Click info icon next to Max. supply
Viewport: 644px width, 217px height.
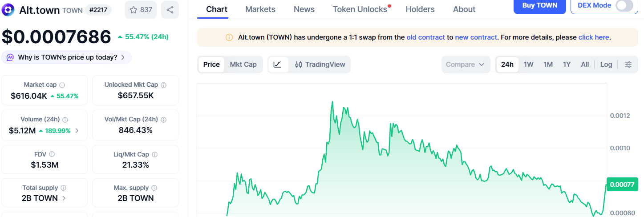tap(154, 188)
